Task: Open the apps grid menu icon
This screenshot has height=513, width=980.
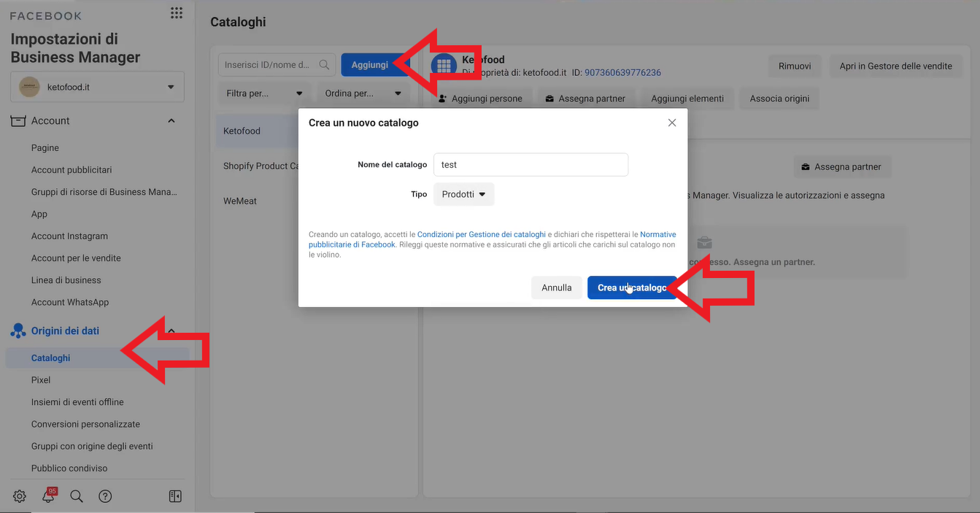Action: click(176, 13)
